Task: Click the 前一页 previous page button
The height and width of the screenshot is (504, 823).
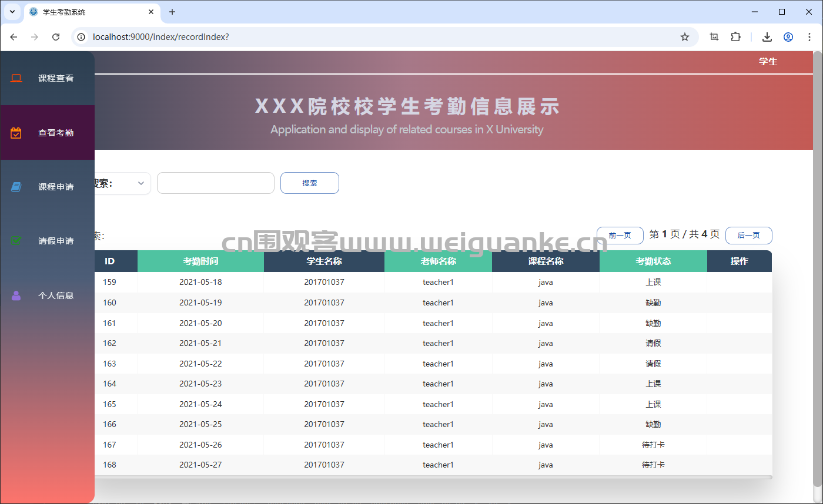Action: 620,235
